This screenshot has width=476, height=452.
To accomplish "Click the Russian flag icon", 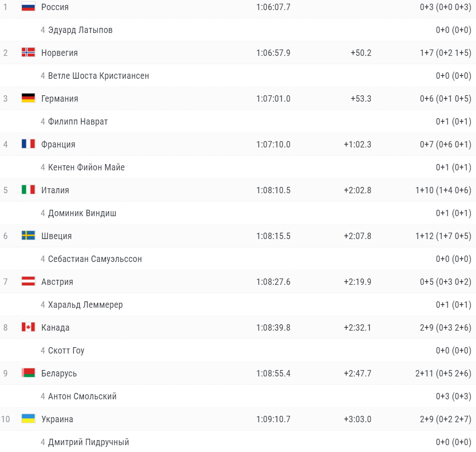I will coord(28,7).
